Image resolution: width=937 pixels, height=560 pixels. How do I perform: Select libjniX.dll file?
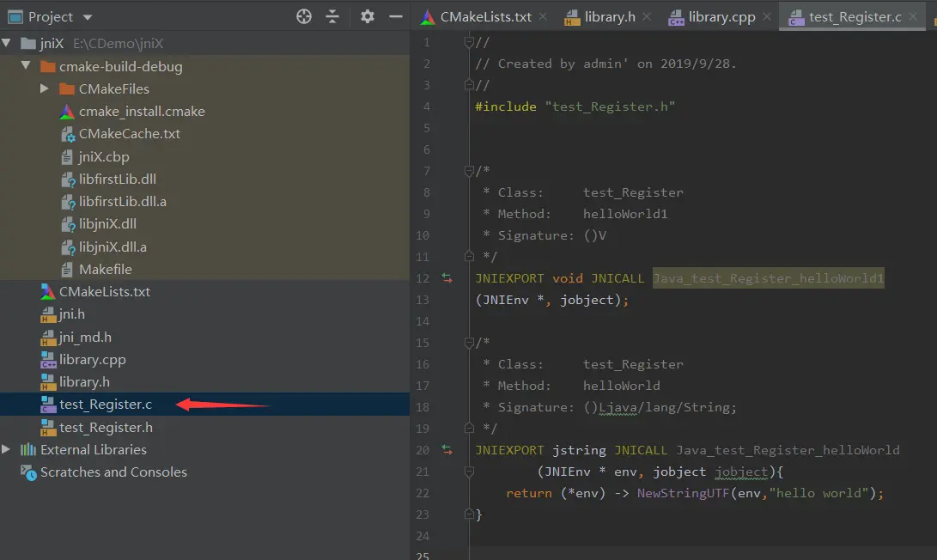pos(107,223)
